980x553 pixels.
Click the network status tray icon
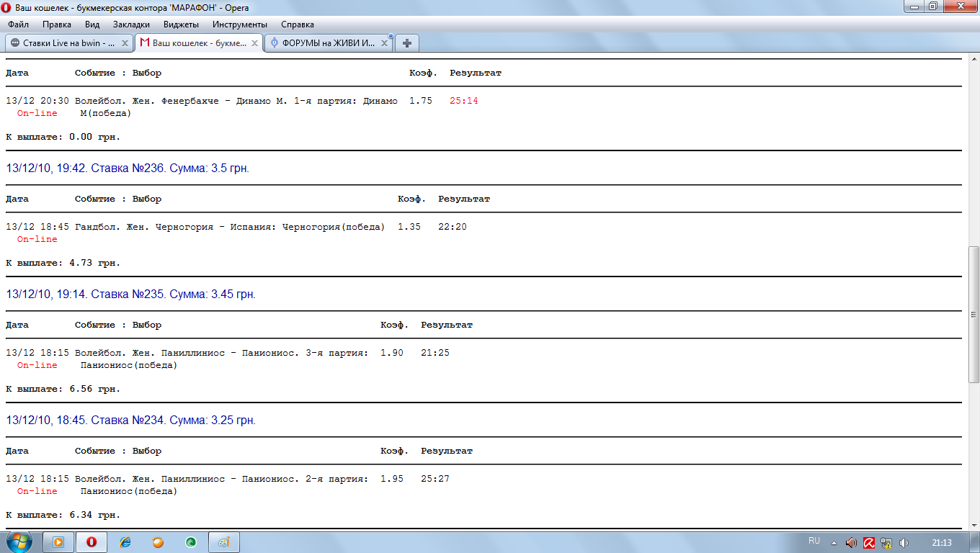(x=886, y=542)
